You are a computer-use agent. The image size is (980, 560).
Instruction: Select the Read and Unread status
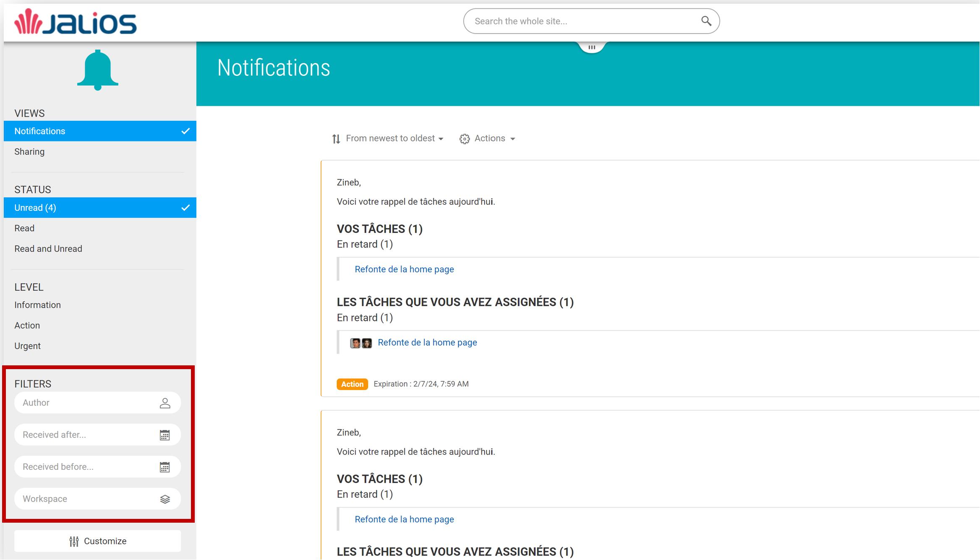(x=100, y=249)
